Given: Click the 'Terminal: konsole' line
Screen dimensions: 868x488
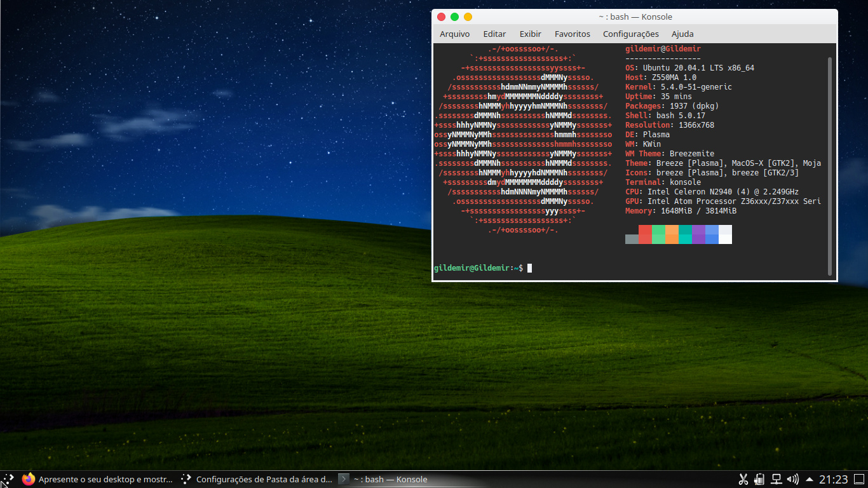Looking at the screenshot, I should [663, 182].
